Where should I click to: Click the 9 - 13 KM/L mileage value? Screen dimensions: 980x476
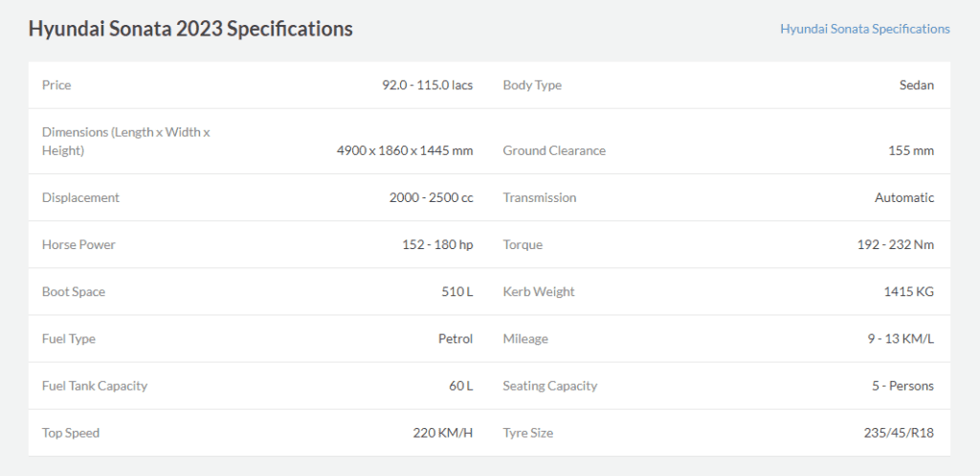[x=901, y=339]
